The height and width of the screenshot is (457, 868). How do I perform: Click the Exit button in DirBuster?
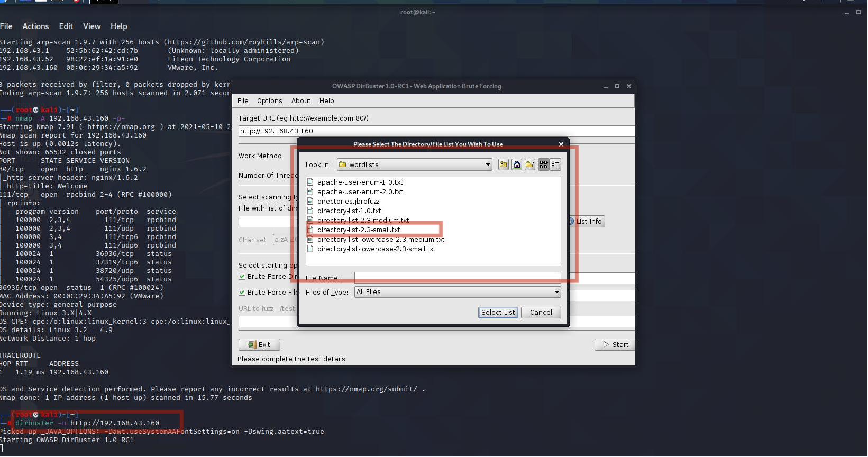coord(259,345)
